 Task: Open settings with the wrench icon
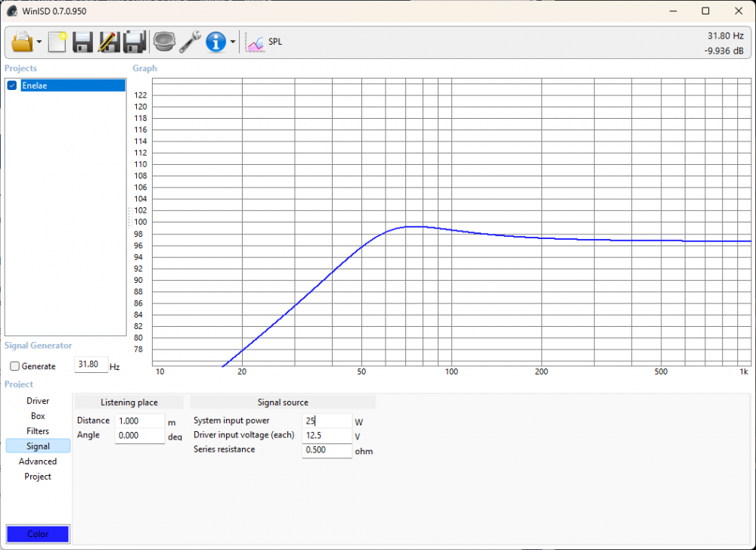click(x=189, y=42)
